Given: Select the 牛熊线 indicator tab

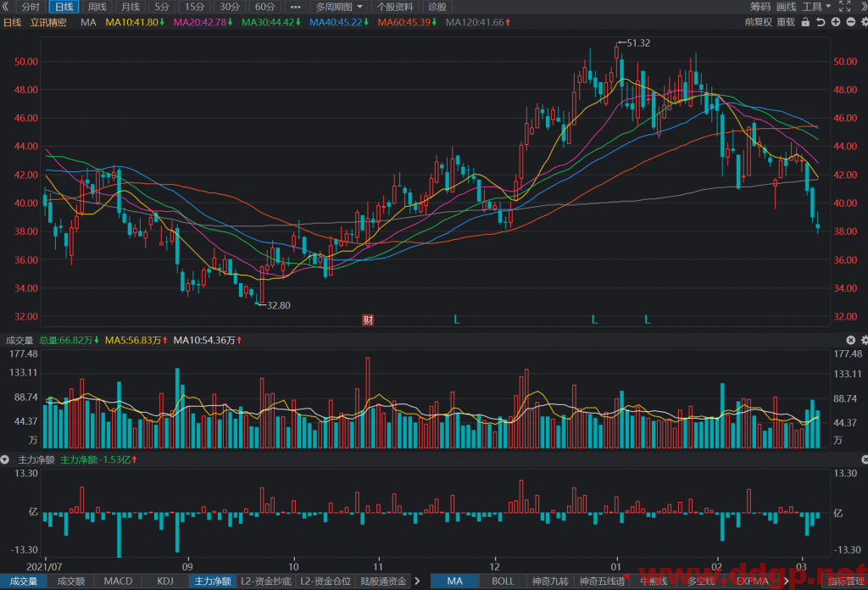Looking at the screenshot, I should click(654, 582).
